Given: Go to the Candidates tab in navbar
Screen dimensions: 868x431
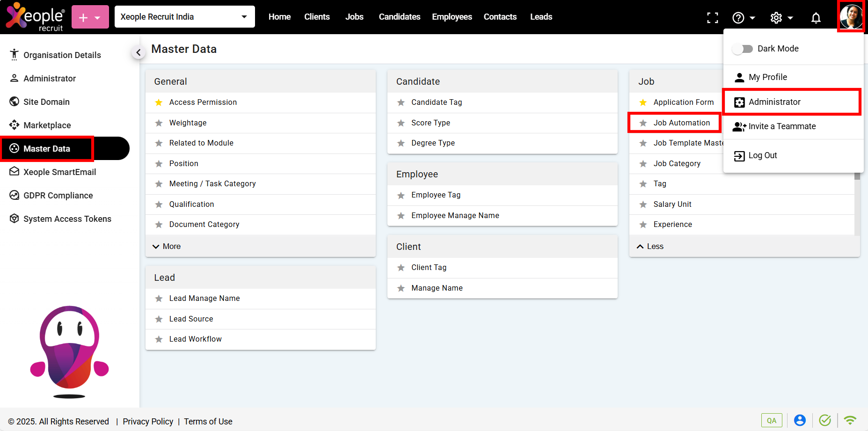Looking at the screenshot, I should click(399, 17).
